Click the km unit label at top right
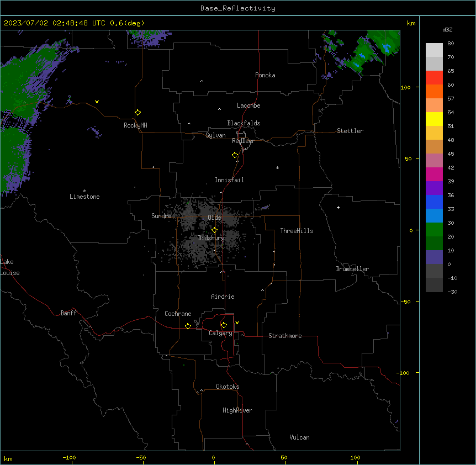 (411, 23)
